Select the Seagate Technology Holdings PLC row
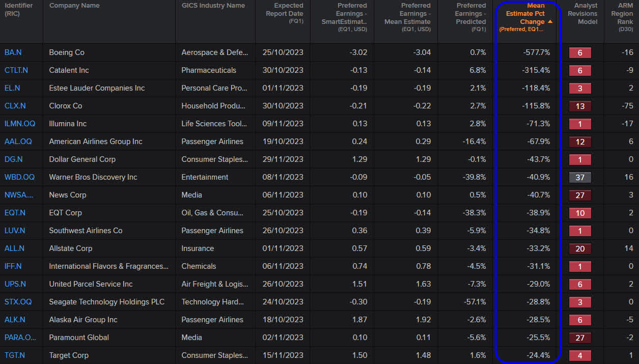 107,302
